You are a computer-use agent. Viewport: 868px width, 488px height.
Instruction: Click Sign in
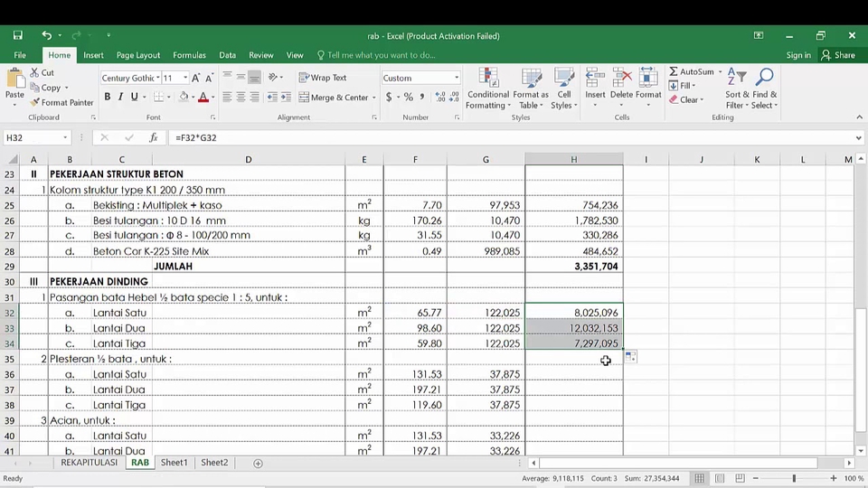pyautogui.click(x=798, y=55)
